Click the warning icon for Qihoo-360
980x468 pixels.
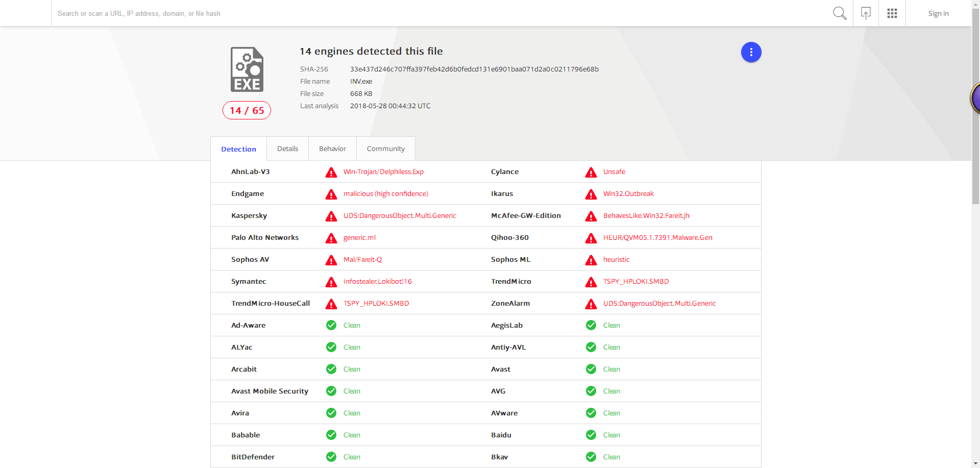coord(591,238)
